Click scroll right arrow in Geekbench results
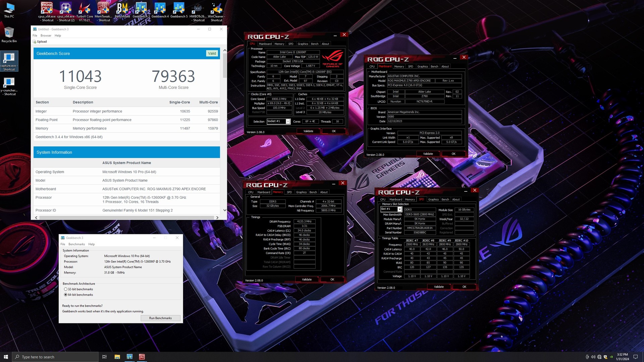 coord(217,218)
